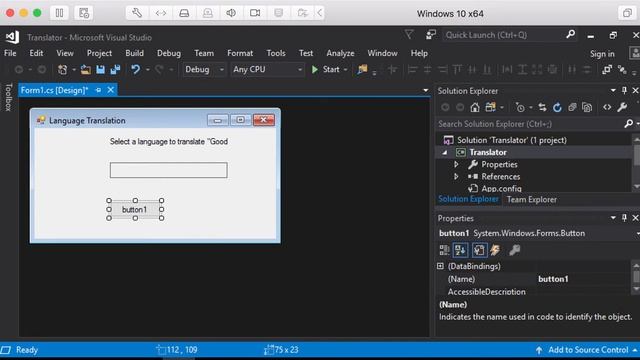Click the Pending Changes Filter clock icon
Image resolution: width=640 pixels, height=360 pixels.
520,107
